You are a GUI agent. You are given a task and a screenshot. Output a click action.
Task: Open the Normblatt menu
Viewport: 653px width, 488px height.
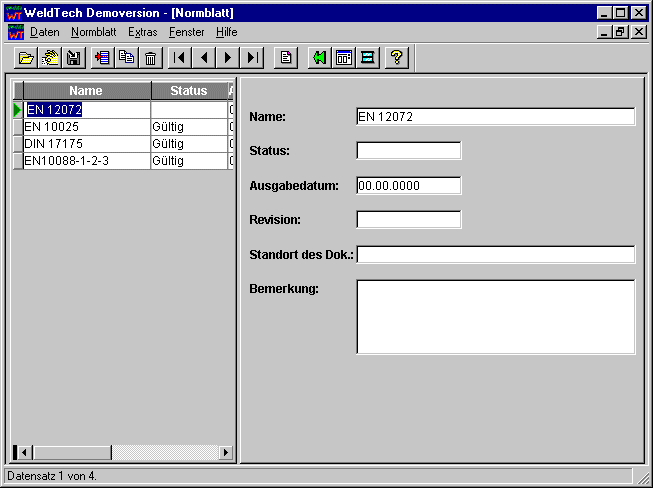click(x=93, y=32)
